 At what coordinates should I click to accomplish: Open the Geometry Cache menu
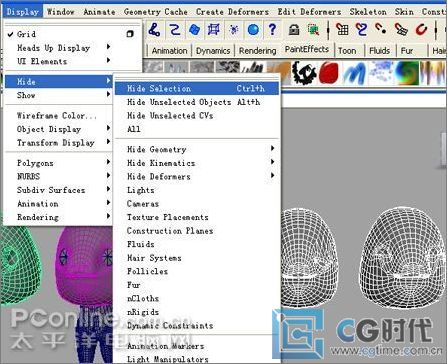pos(156,12)
